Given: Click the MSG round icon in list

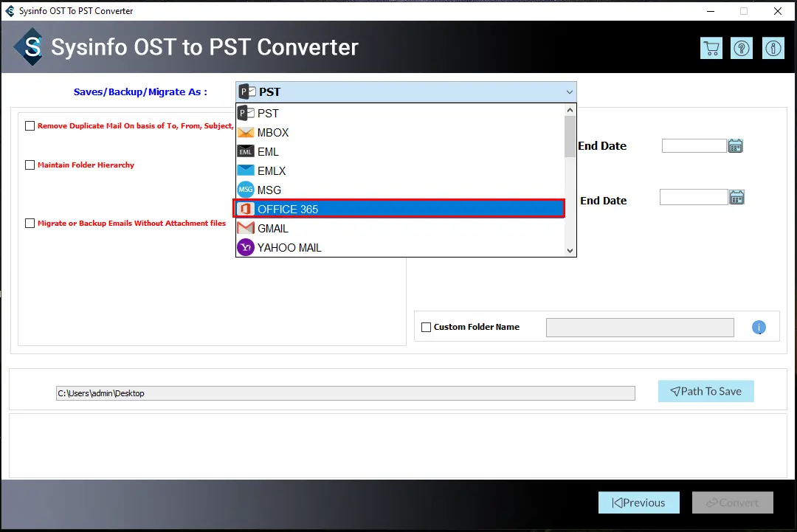Looking at the screenshot, I should [246, 190].
